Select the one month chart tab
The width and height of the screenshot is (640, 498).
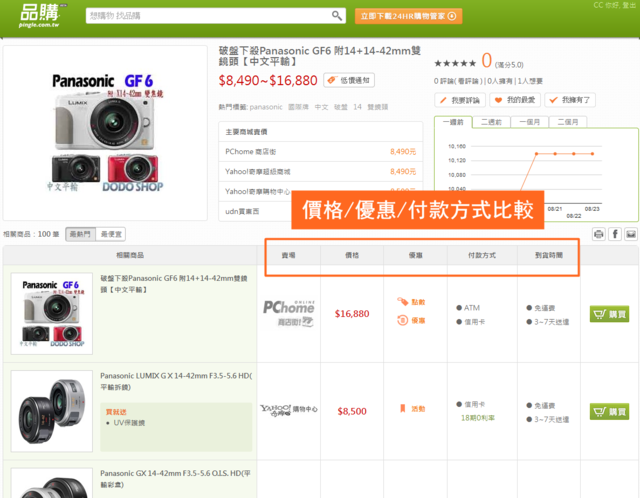[529, 122]
